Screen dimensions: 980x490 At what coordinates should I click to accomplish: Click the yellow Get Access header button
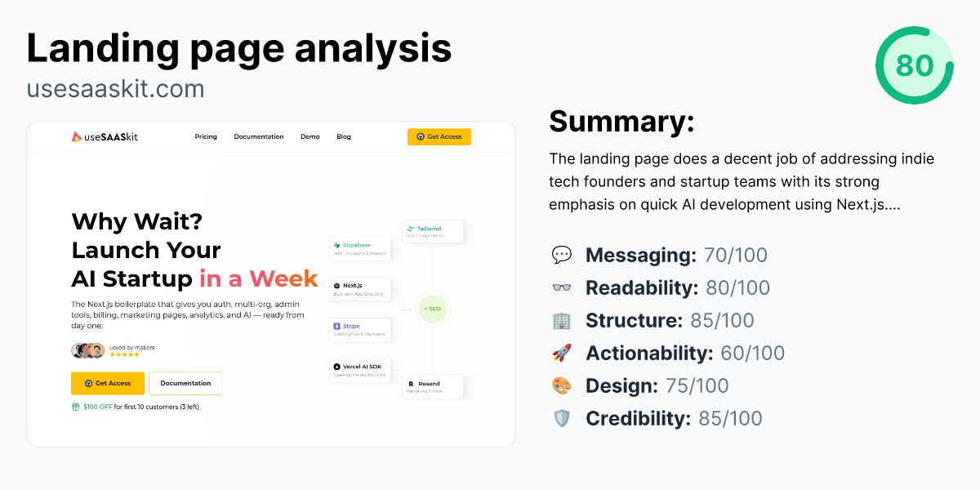439,136
